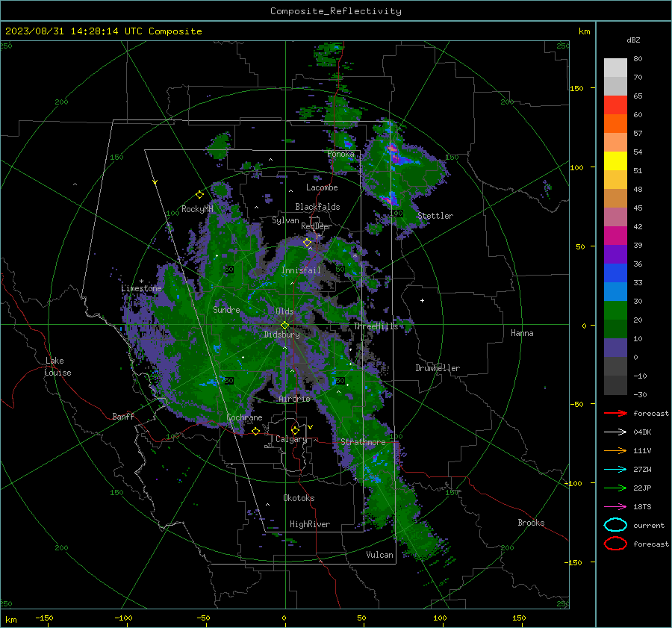Screen dimensions: 672x628
Task: Click the Stettler city label
Action: [x=435, y=216]
